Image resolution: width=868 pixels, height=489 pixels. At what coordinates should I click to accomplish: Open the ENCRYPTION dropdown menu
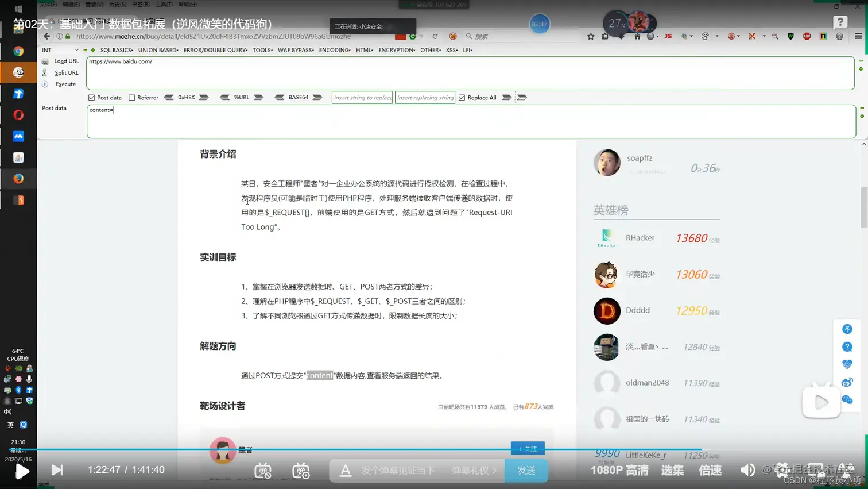397,50
